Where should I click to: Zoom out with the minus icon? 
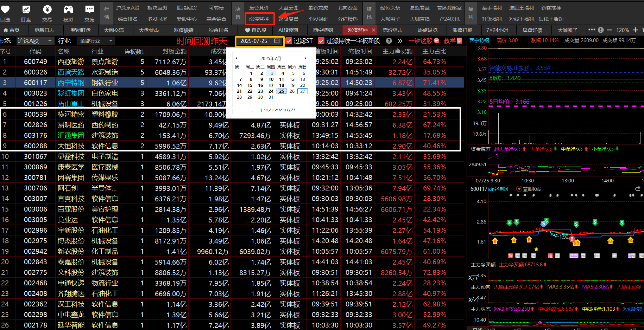[610, 30]
